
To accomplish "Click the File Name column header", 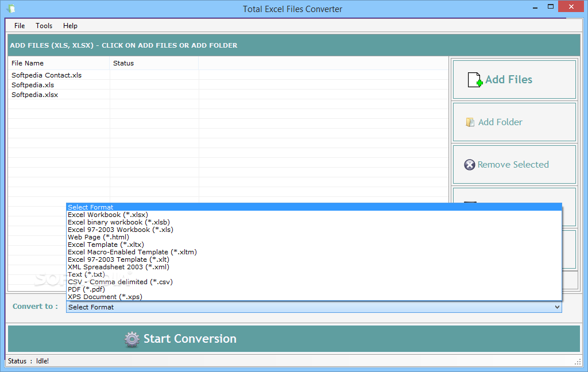I will (59, 63).
